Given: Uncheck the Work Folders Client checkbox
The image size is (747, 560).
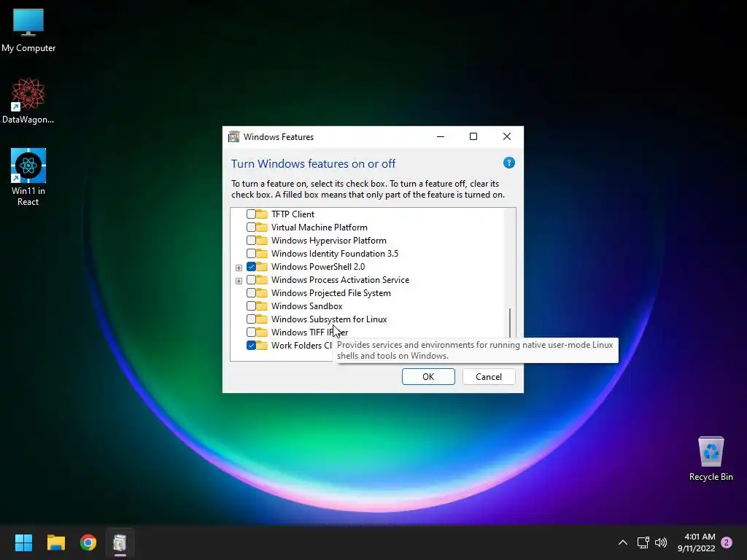Looking at the screenshot, I should point(251,345).
